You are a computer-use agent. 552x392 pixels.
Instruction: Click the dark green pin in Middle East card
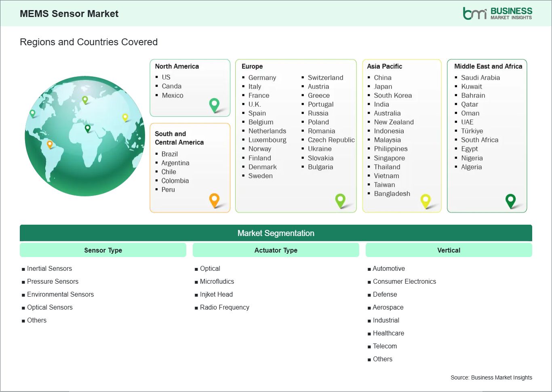(510, 200)
